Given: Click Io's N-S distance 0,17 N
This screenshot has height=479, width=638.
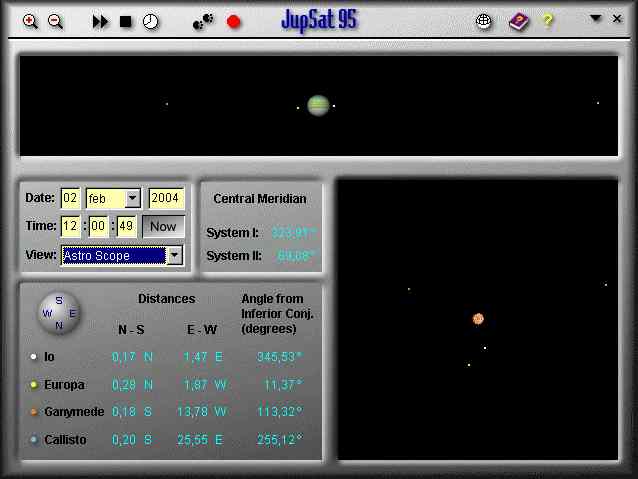Looking at the screenshot, I should click(132, 357).
